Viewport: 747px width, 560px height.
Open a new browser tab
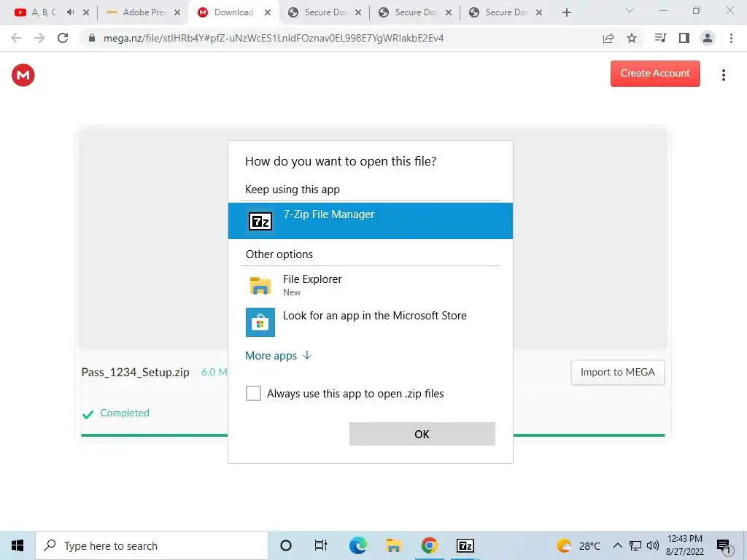566,12
